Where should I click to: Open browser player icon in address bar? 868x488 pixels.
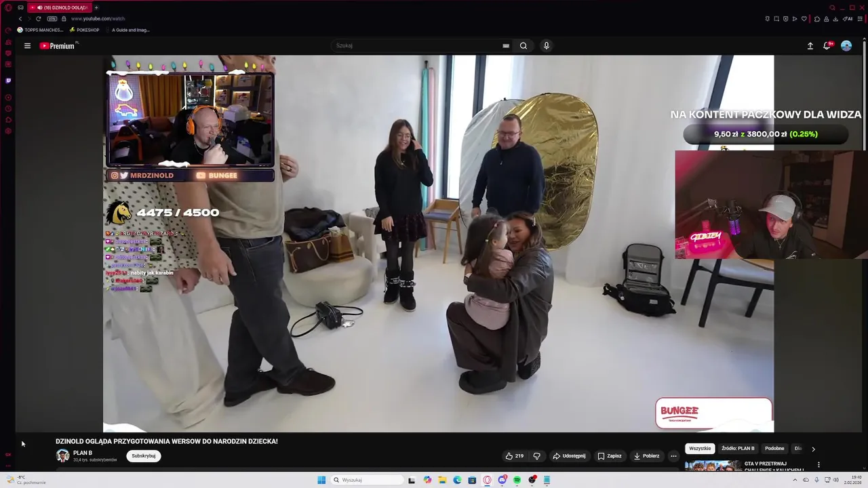click(x=795, y=18)
